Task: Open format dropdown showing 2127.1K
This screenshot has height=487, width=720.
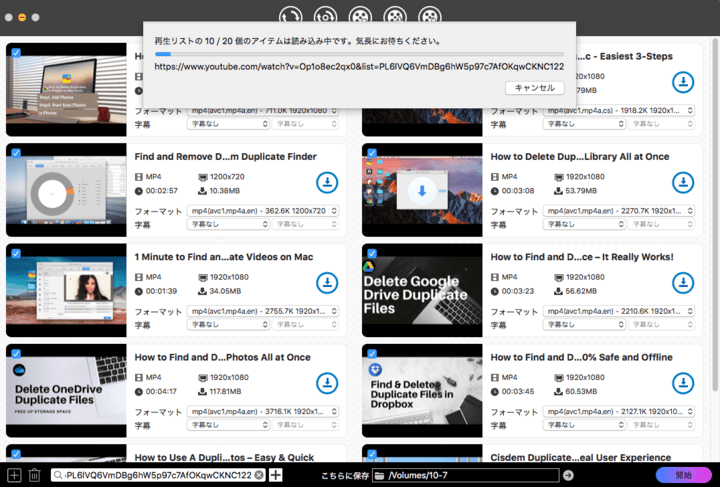Action: click(619, 411)
